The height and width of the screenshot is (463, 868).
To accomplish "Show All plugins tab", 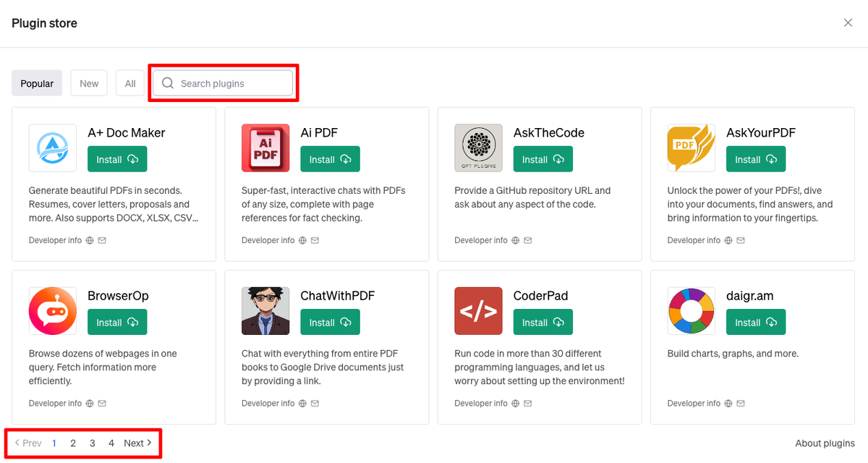I will click(x=130, y=83).
